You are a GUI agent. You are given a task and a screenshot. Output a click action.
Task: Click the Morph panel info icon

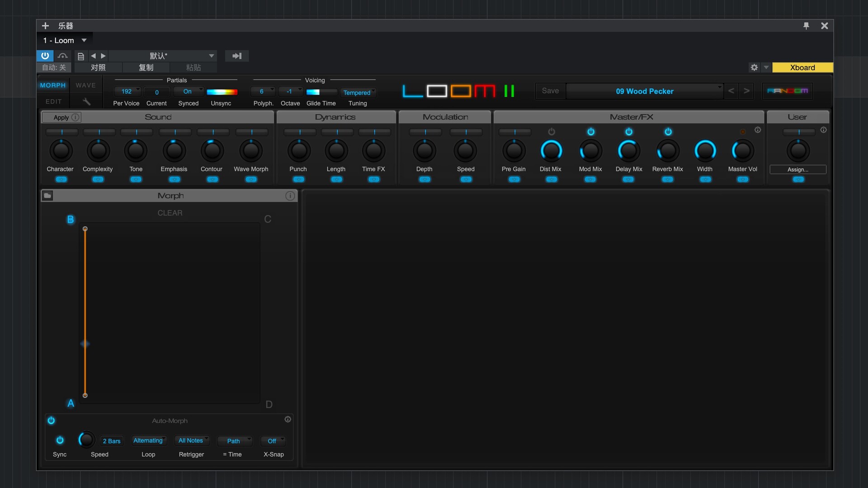tap(290, 196)
